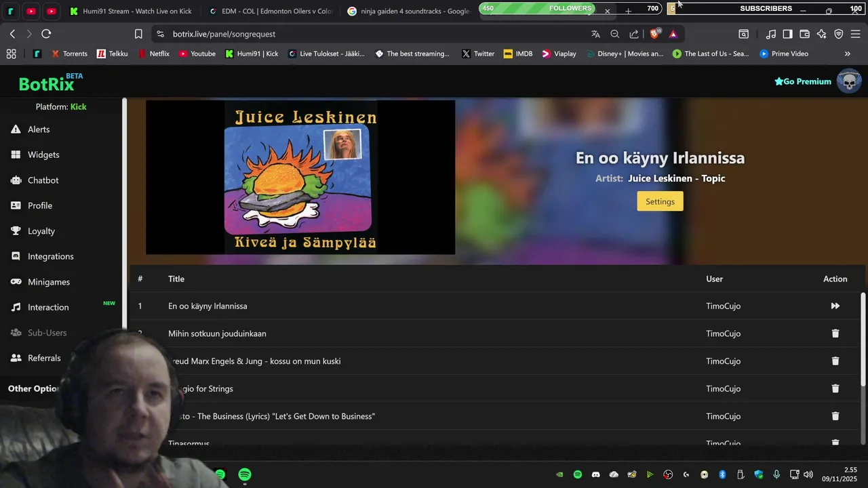Open the skull profile avatar menu
Screen dimensions: 868x488
pyautogui.click(x=849, y=81)
